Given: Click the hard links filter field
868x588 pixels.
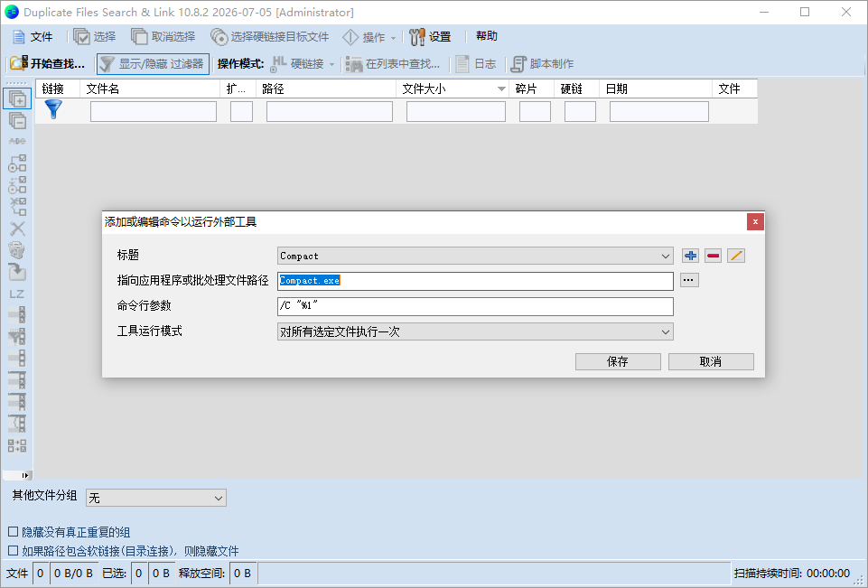Looking at the screenshot, I should point(580,111).
